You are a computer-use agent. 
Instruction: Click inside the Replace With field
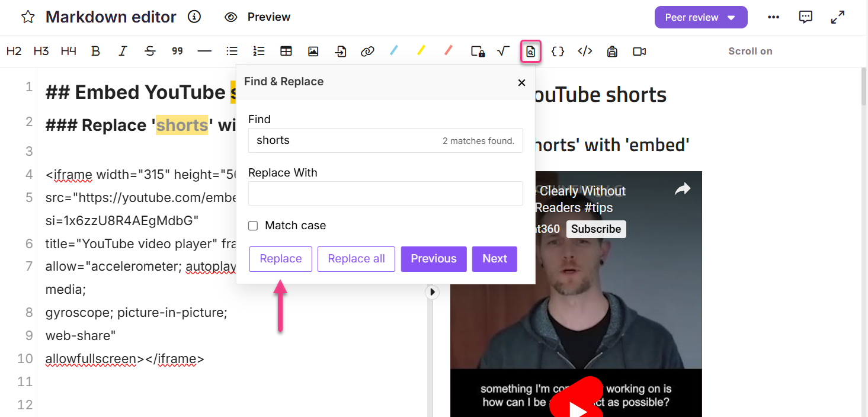385,193
